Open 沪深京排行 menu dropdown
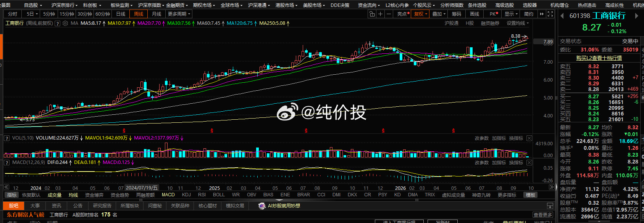 point(65,5)
